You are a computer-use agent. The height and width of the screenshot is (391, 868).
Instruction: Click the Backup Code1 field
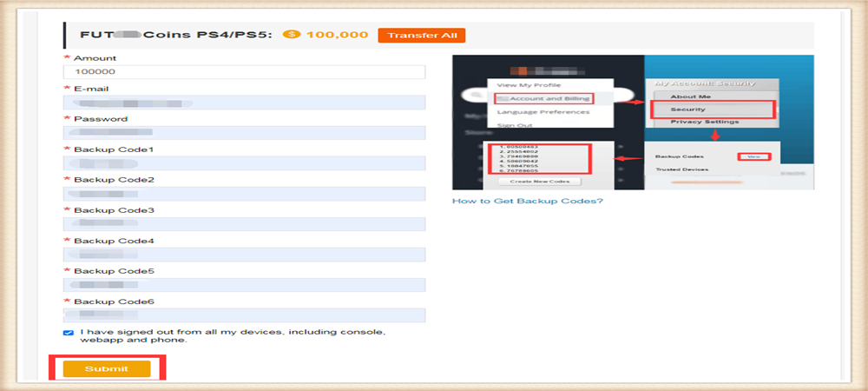point(244,163)
